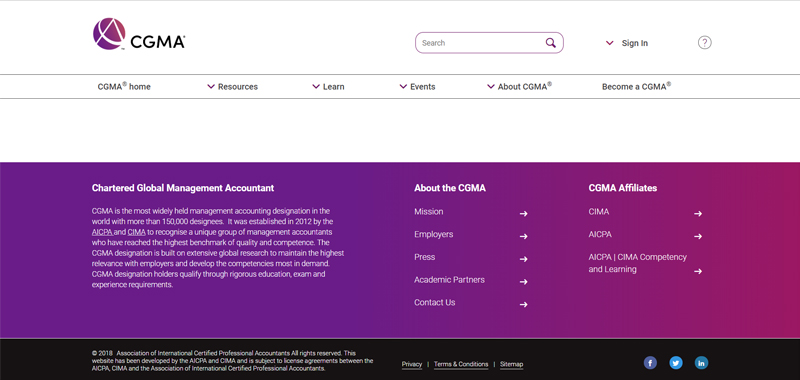
Task: Click the About the CGMA heading
Action: (x=450, y=188)
